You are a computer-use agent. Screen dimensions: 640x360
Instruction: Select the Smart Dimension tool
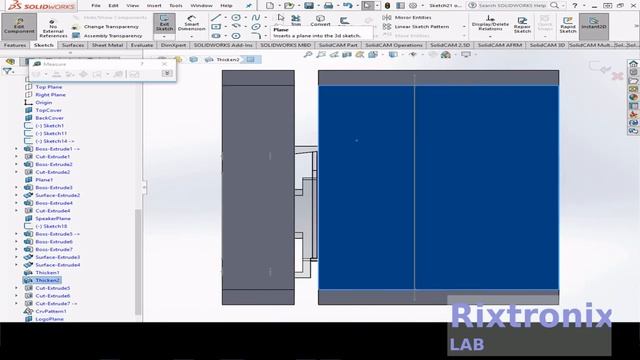(x=191, y=23)
